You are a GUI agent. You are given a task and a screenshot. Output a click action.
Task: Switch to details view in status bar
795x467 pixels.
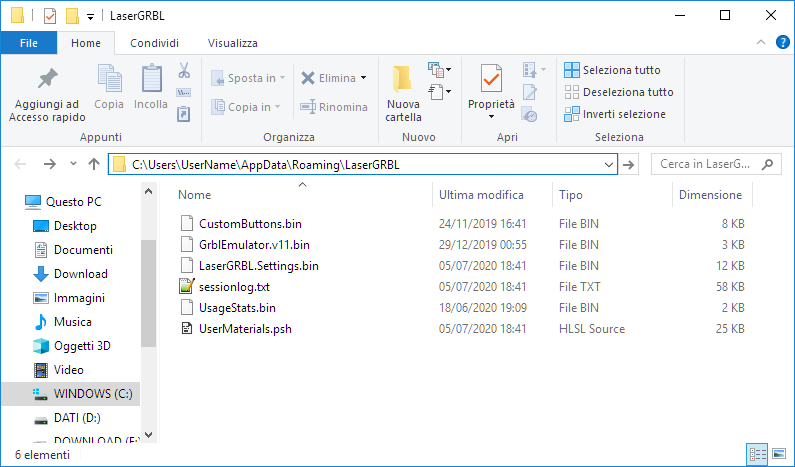[x=758, y=454]
